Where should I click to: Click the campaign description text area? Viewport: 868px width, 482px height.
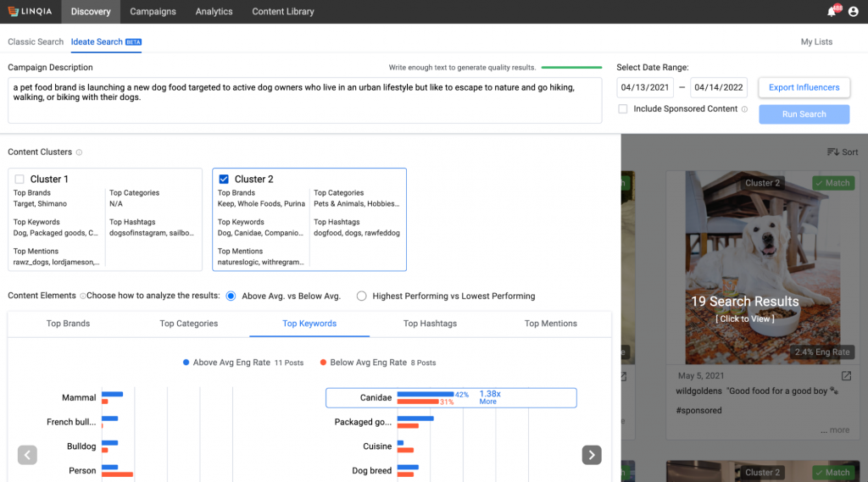[x=304, y=100]
